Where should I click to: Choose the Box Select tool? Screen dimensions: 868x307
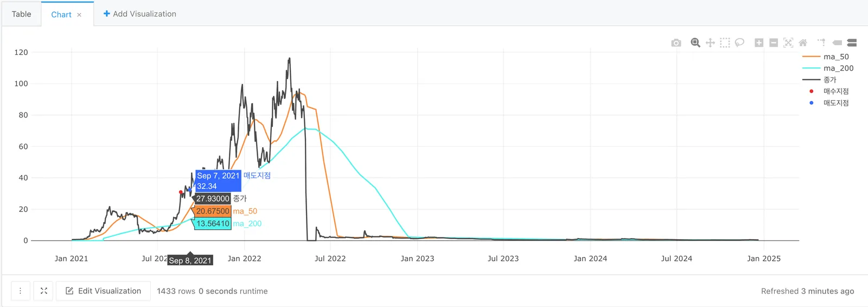coord(725,43)
